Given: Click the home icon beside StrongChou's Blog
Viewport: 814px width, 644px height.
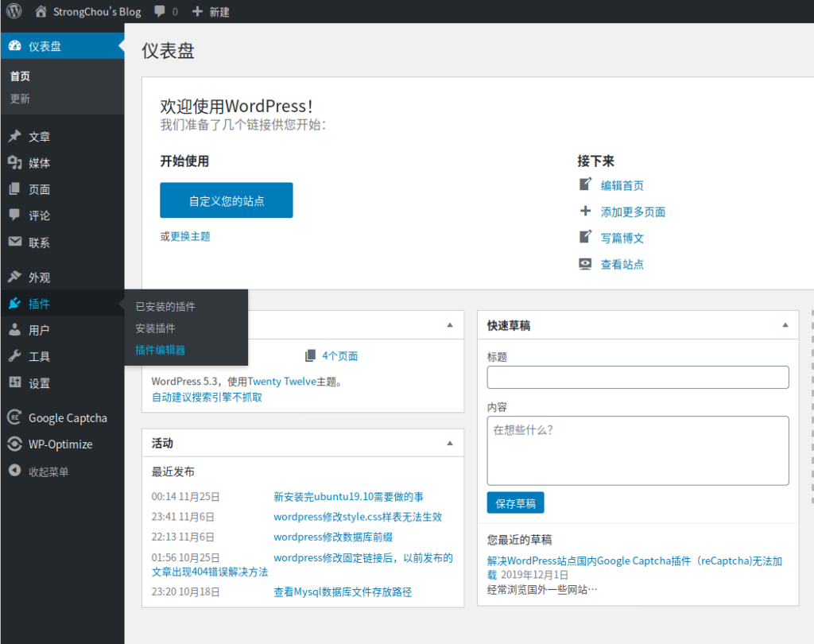Looking at the screenshot, I should pyautogui.click(x=41, y=11).
